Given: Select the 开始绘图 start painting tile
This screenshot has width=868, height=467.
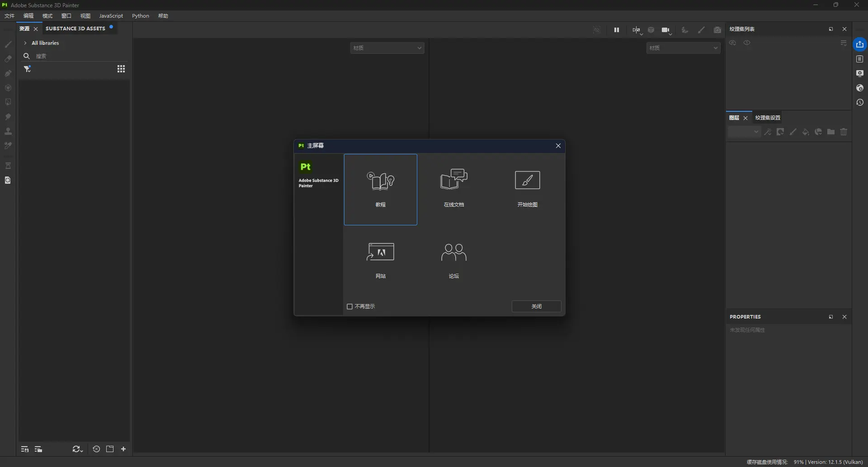Looking at the screenshot, I should (527, 189).
